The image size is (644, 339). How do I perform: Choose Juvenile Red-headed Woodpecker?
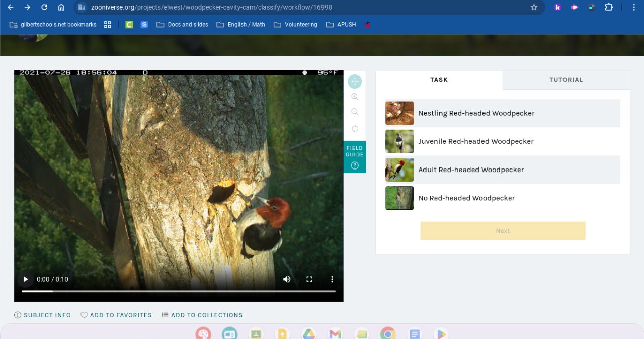(503, 141)
